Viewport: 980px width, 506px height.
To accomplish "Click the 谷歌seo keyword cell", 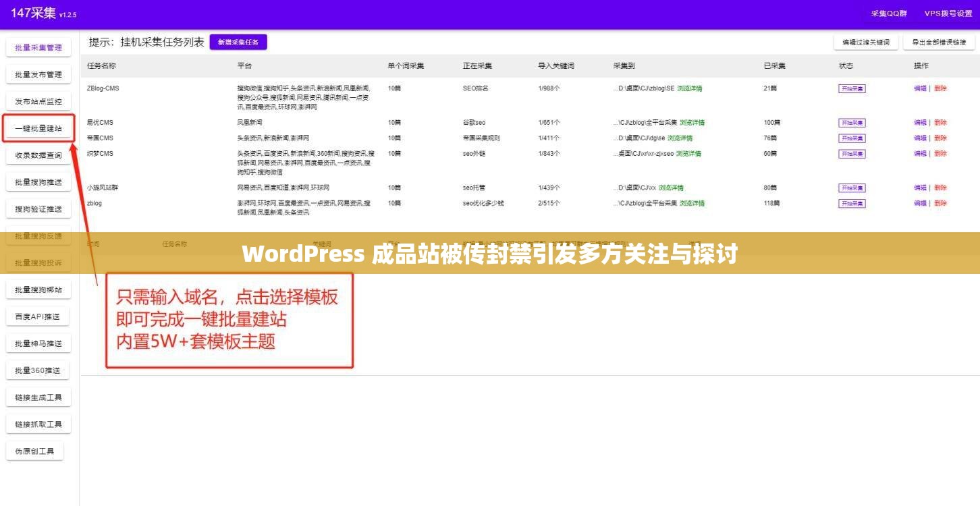I will pos(474,123).
